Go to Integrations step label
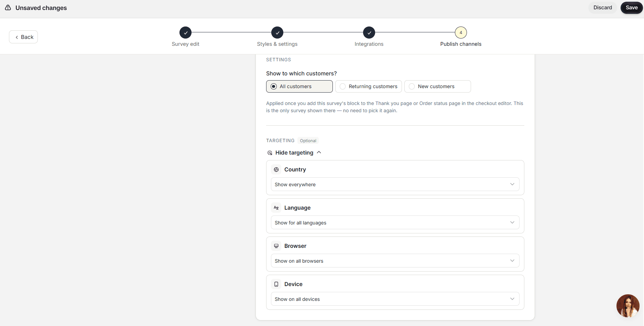 pyautogui.click(x=369, y=44)
